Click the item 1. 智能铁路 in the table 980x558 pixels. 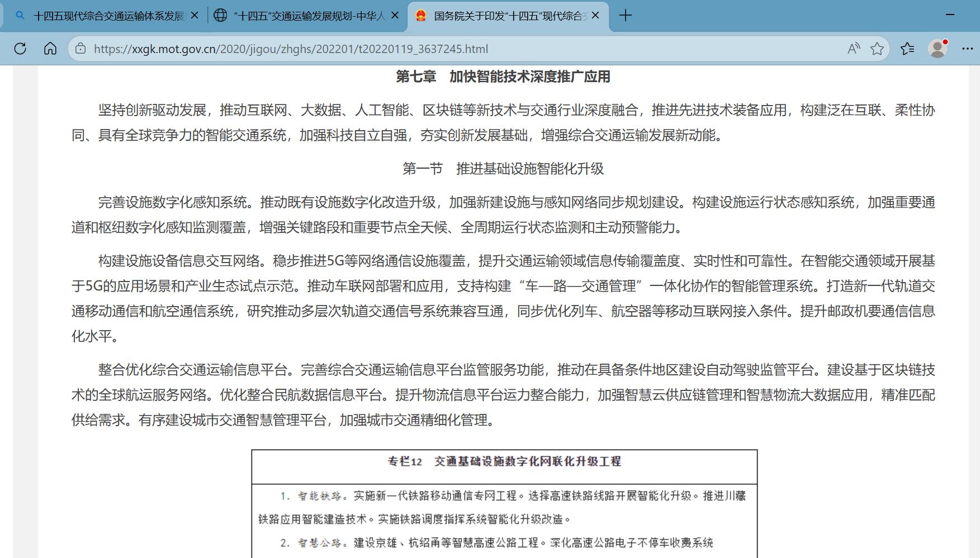(x=502, y=507)
